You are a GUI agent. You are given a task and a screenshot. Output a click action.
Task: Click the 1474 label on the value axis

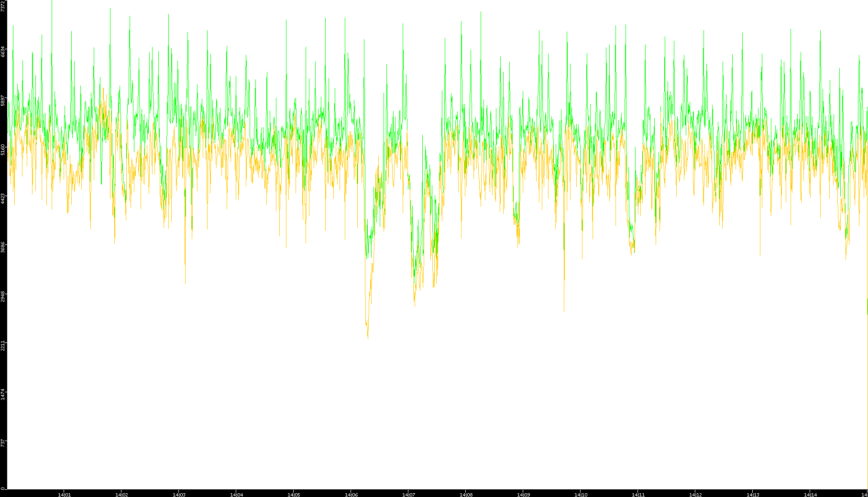[x=3, y=394]
